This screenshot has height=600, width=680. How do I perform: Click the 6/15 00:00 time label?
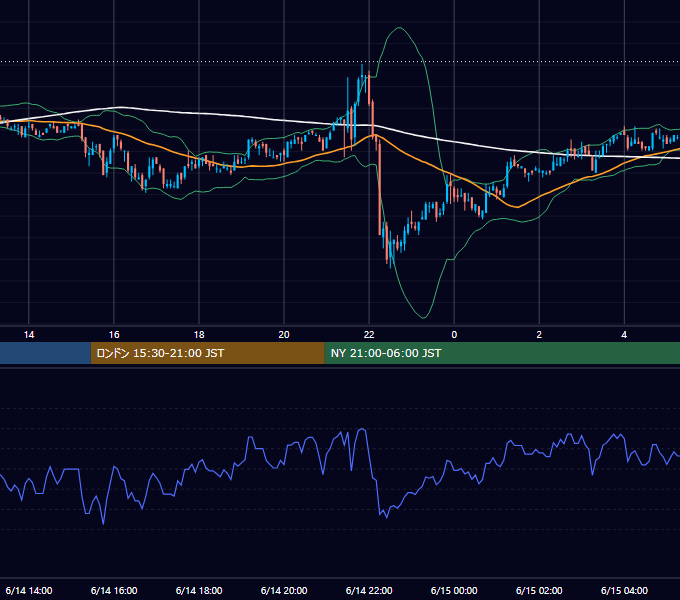click(x=454, y=590)
